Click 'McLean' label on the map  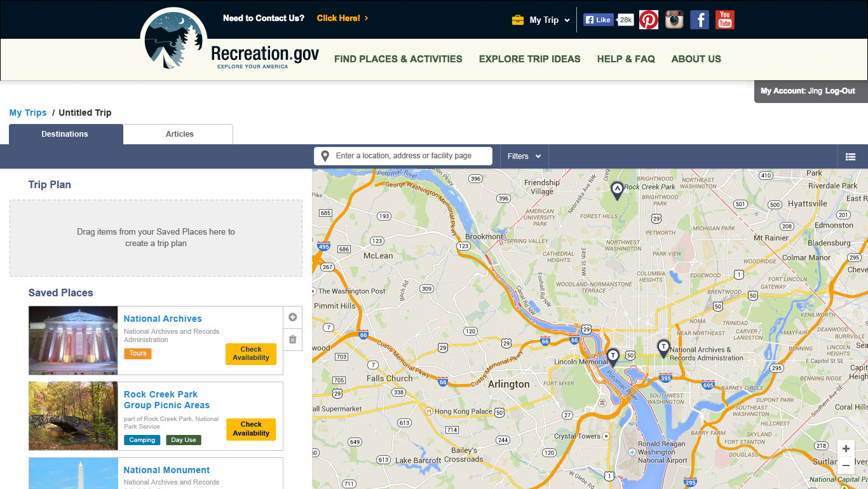378,256
